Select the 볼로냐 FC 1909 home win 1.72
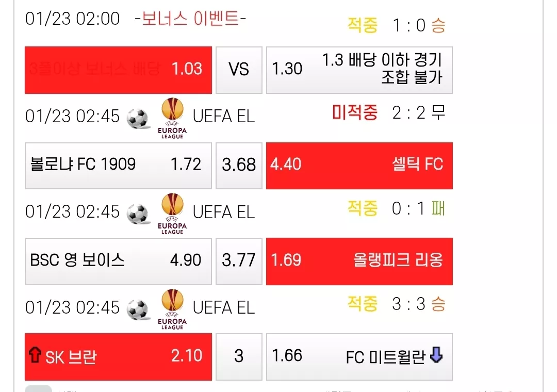 point(118,166)
